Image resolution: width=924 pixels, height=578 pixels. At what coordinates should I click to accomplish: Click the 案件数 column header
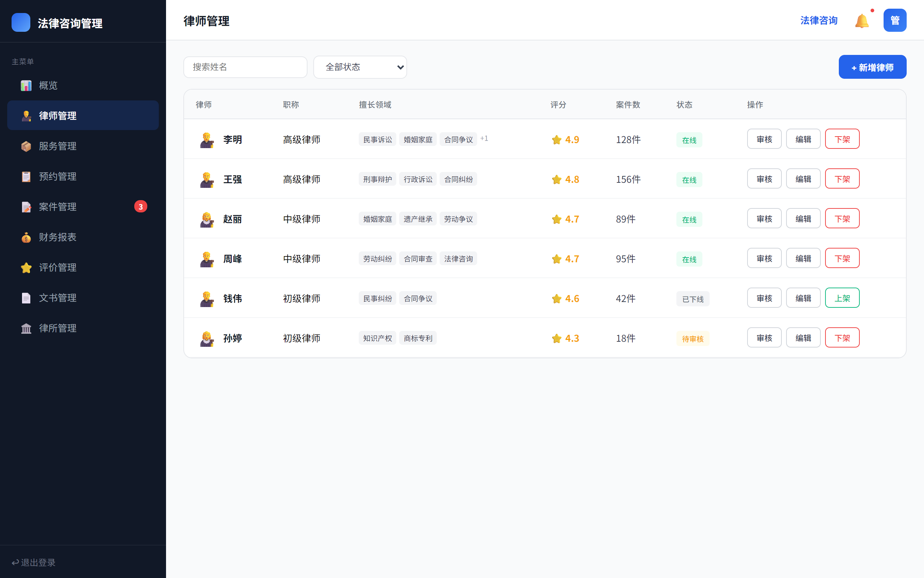(x=627, y=105)
